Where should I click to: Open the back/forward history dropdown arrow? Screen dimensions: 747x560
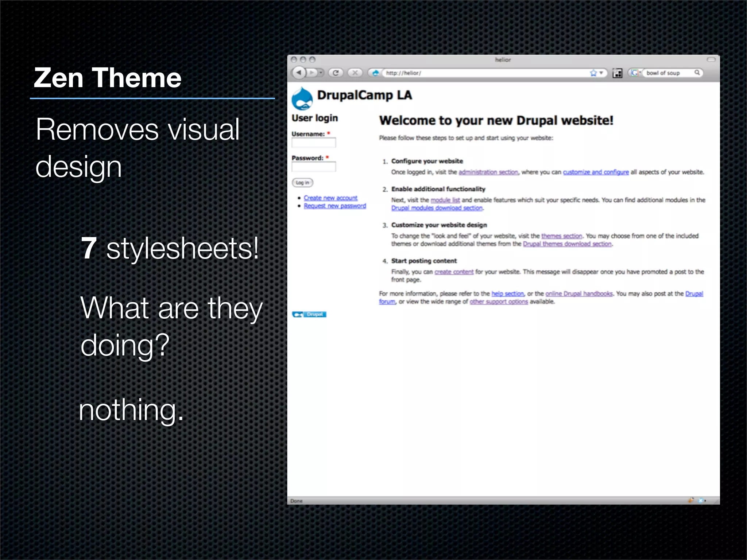[321, 73]
